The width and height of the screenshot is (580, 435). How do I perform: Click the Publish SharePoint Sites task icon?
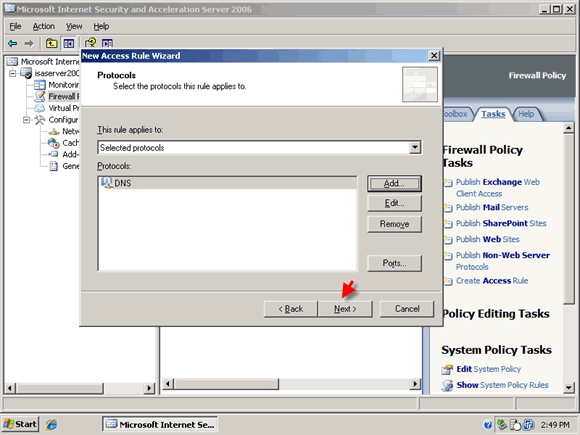[448, 224]
